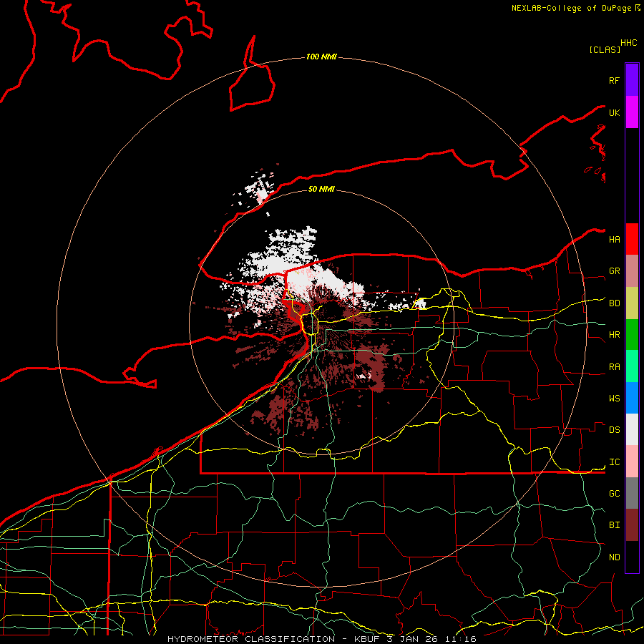
Task: Click the HA legend label
Action: click(614, 240)
